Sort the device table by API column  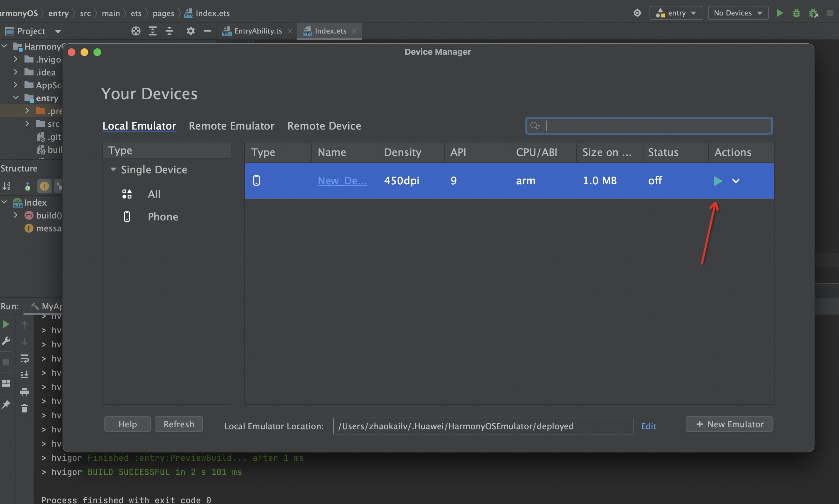point(477,152)
